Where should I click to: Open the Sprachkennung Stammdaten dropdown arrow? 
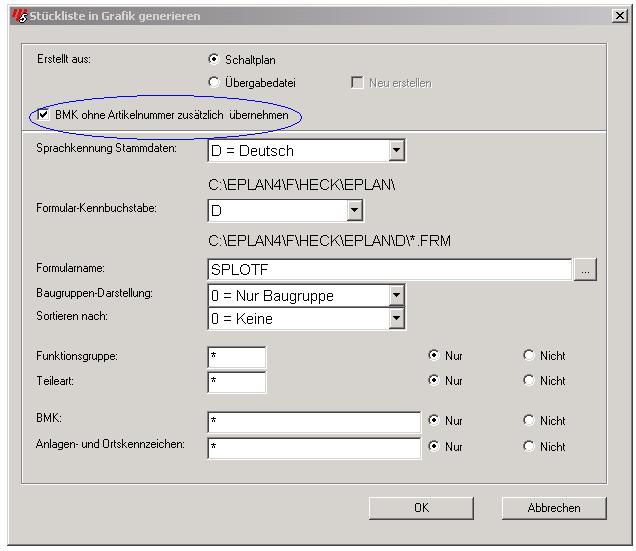[396, 151]
